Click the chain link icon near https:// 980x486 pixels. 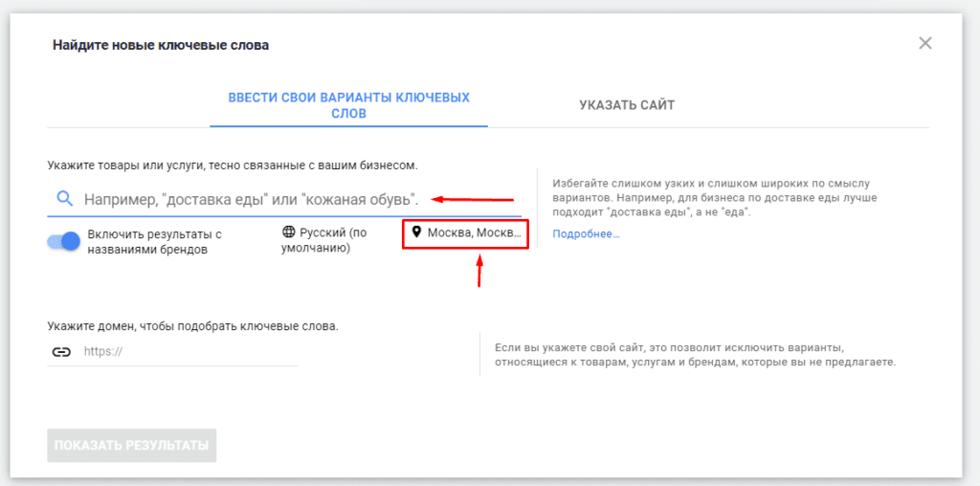click(60, 352)
